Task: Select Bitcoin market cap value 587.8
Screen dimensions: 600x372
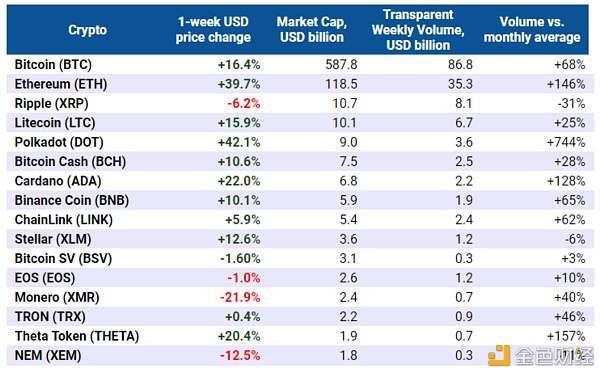Action: [x=341, y=65]
